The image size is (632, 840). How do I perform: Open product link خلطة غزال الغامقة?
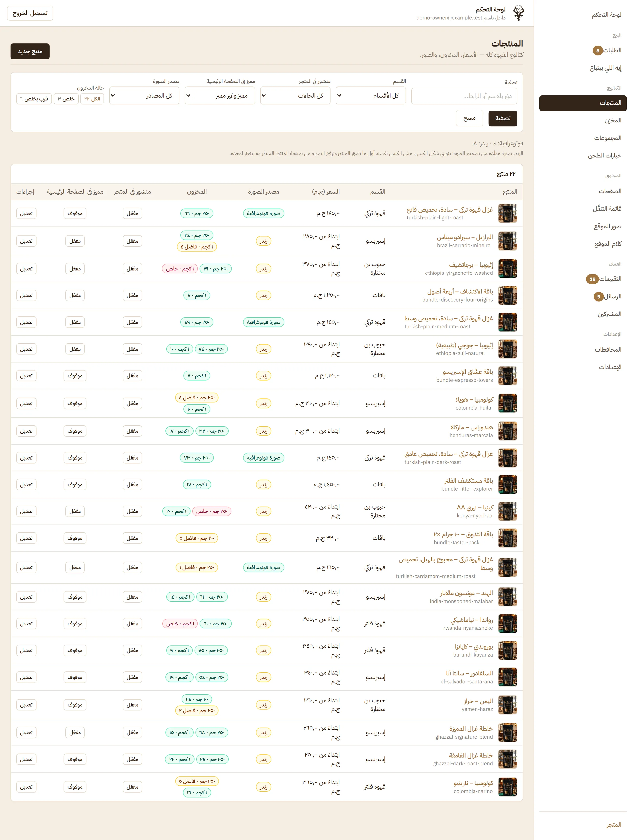coord(471,756)
